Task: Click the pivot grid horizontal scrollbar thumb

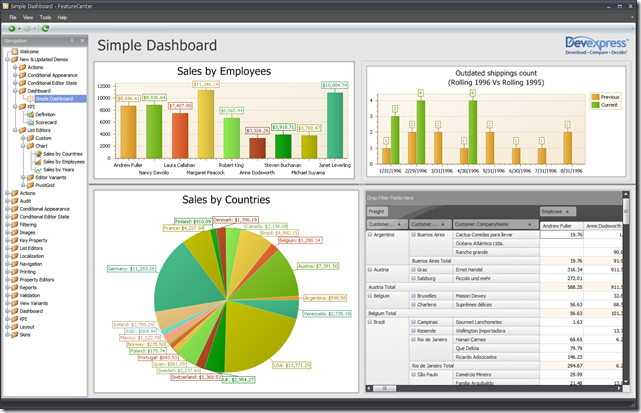Action: click(x=384, y=388)
